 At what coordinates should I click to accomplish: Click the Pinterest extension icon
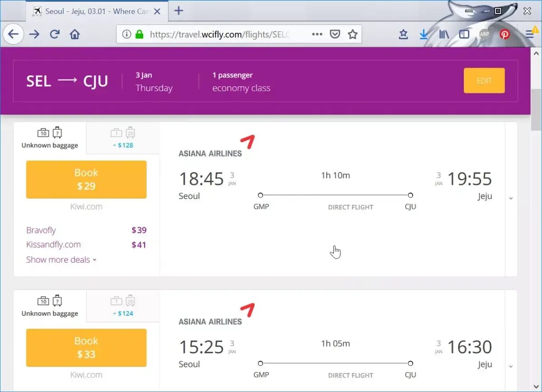505,34
